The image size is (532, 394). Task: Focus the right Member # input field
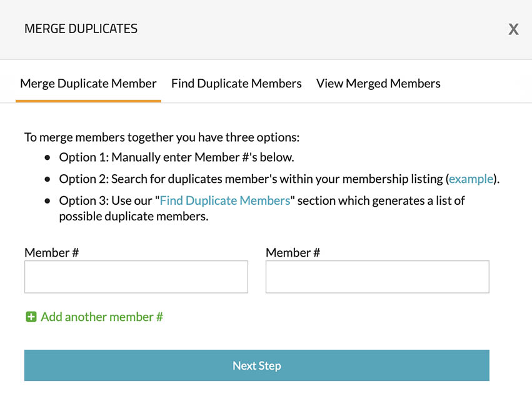(x=377, y=277)
